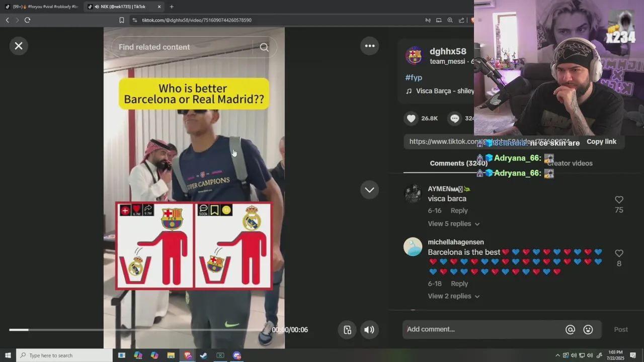Click the Copy link button
644x362 pixels.
[601, 142]
